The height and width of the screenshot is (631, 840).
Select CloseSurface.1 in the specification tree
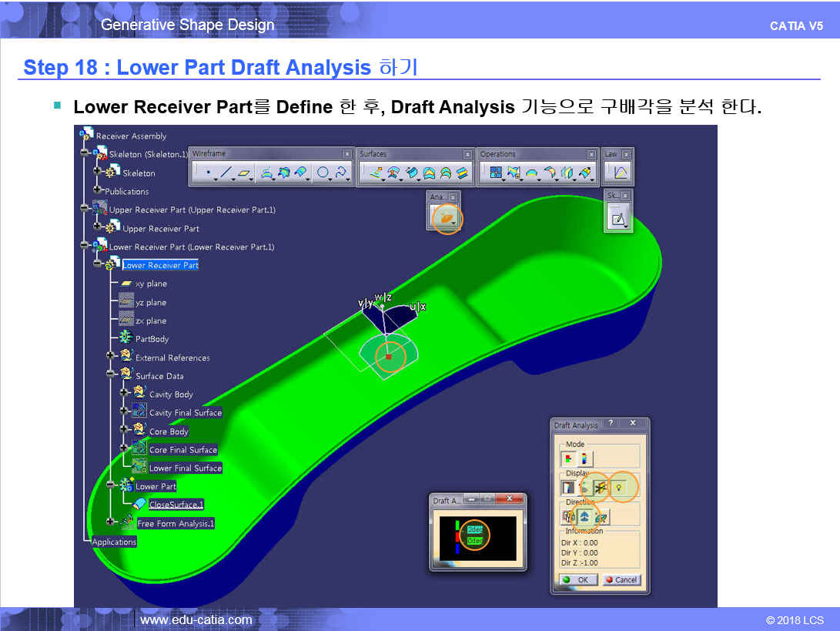[176, 505]
